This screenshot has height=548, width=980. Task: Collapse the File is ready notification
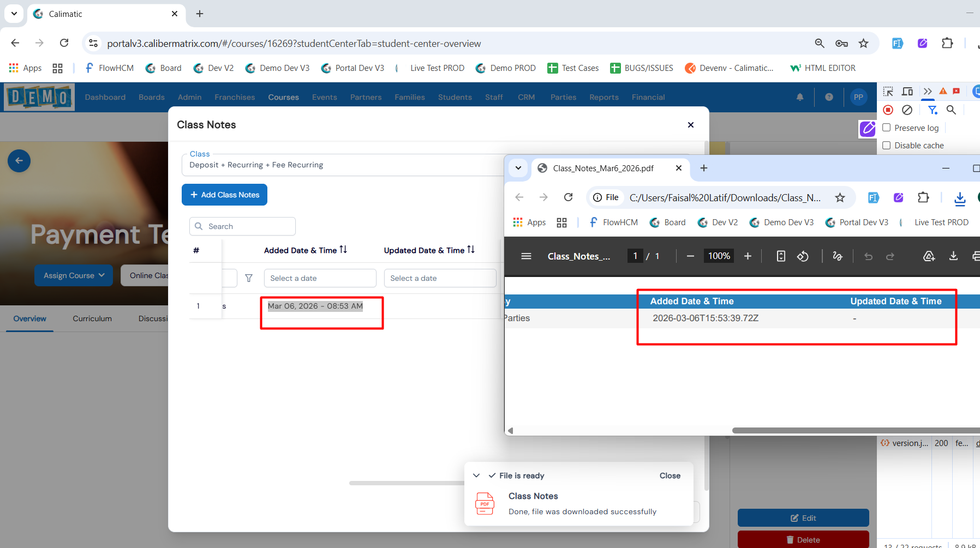pyautogui.click(x=476, y=475)
